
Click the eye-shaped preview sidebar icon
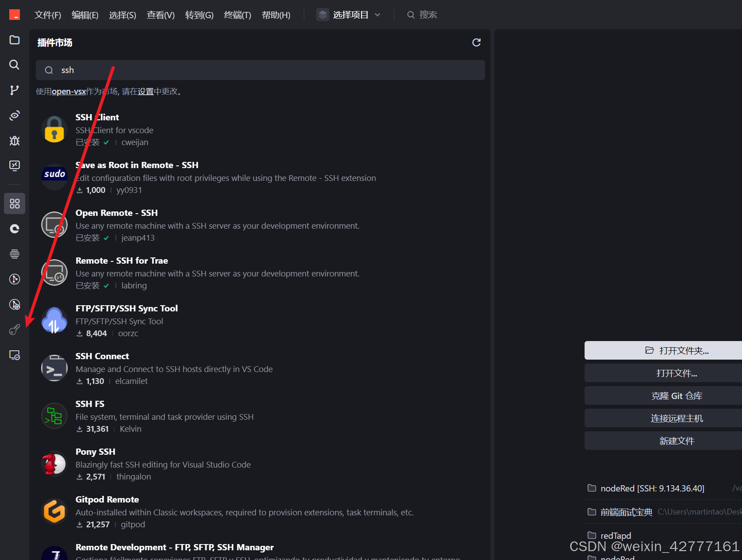(x=15, y=115)
